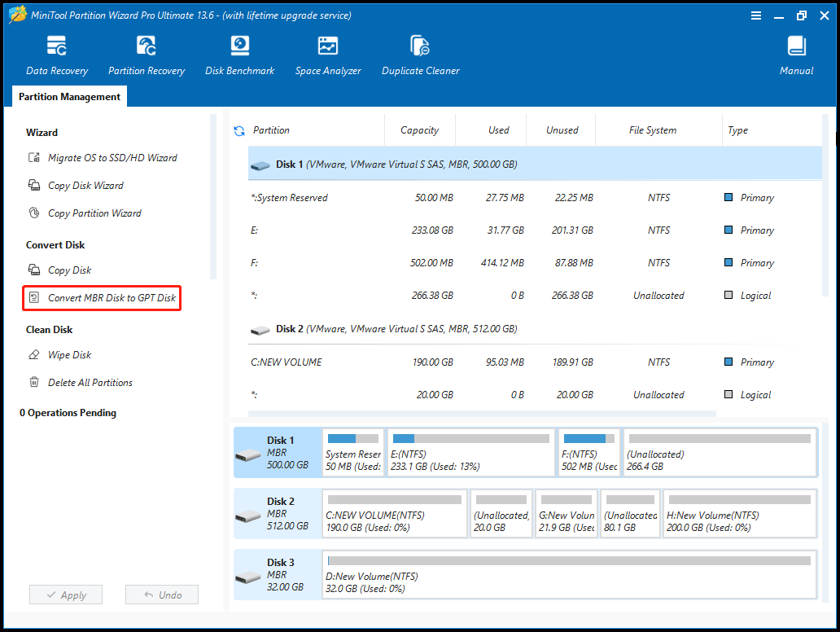Click the Copy Disk Wizard icon
Screen dimensions: 840x632
pyautogui.click(x=33, y=186)
